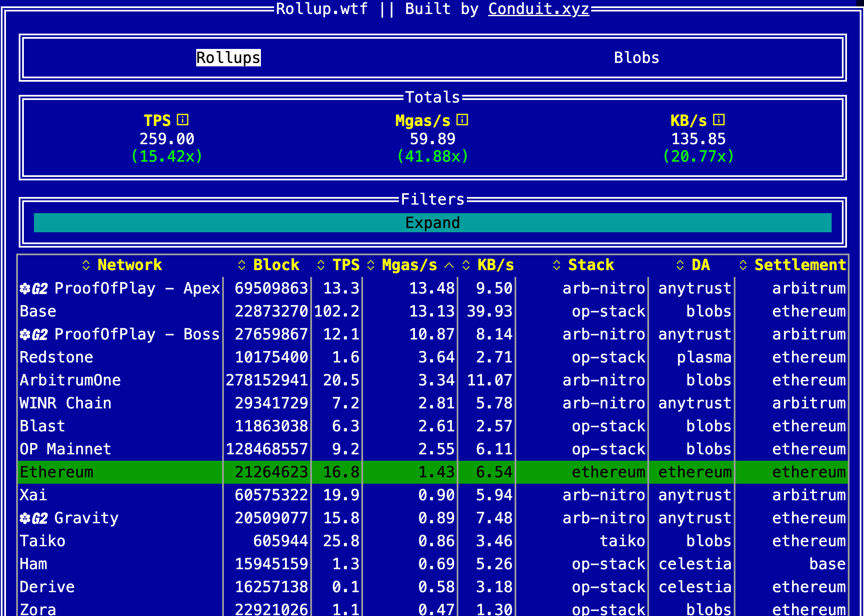Sort table by Settlement column
Screen dimensions: 864x616
point(792,265)
